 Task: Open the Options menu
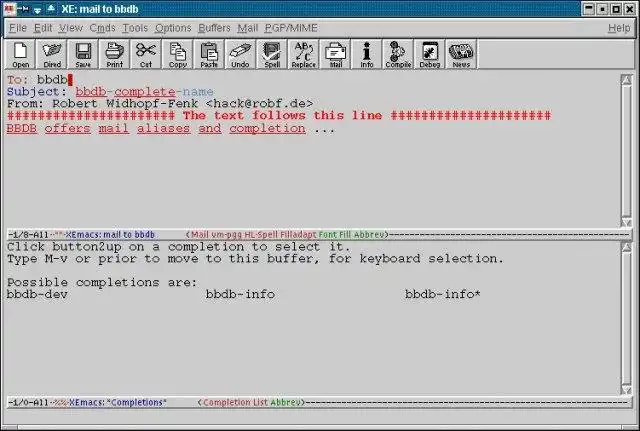point(173,28)
